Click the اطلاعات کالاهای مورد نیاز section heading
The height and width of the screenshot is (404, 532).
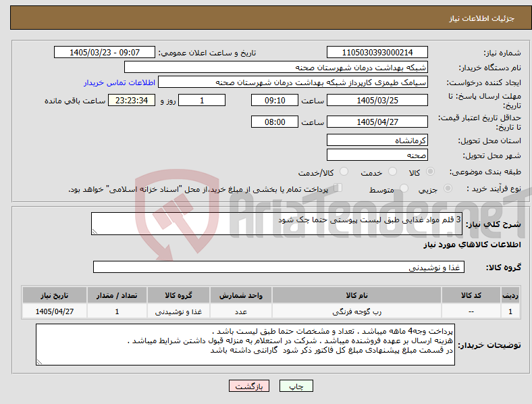click(472, 245)
